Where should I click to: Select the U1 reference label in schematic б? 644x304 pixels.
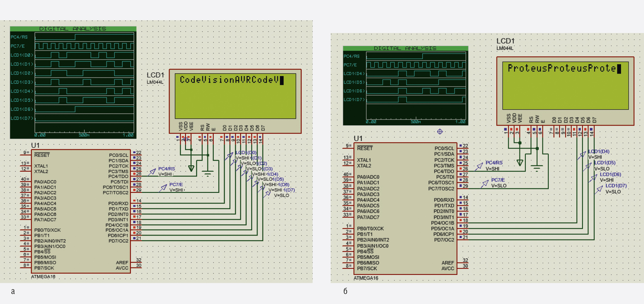pyautogui.click(x=358, y=138)
